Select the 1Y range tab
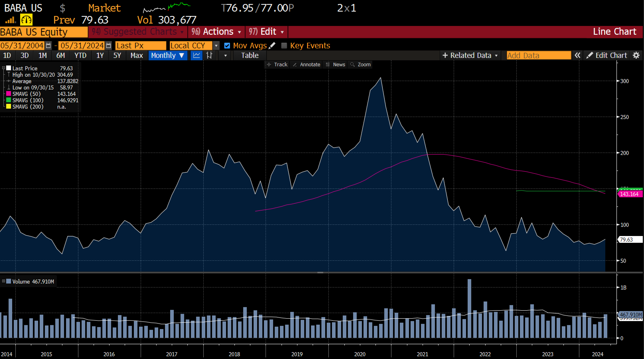The height and width of the screenshot is (359, 644). [x=100, y=55]
